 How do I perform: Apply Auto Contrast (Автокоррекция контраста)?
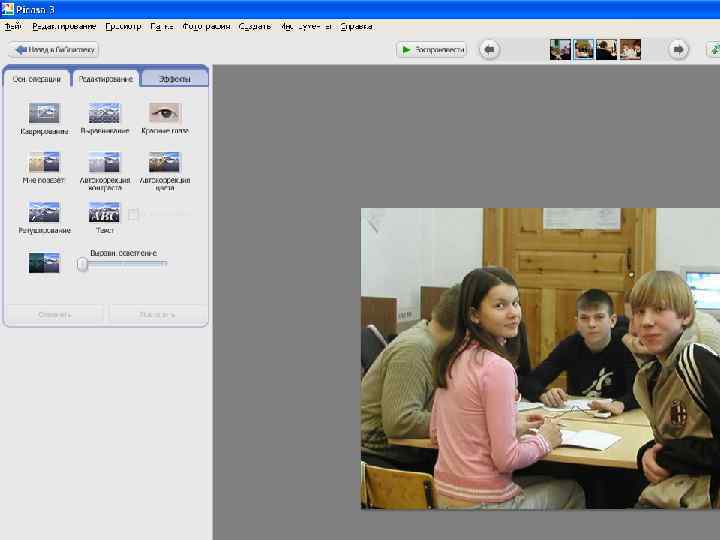pyautogui.click(x=104, y=162)
